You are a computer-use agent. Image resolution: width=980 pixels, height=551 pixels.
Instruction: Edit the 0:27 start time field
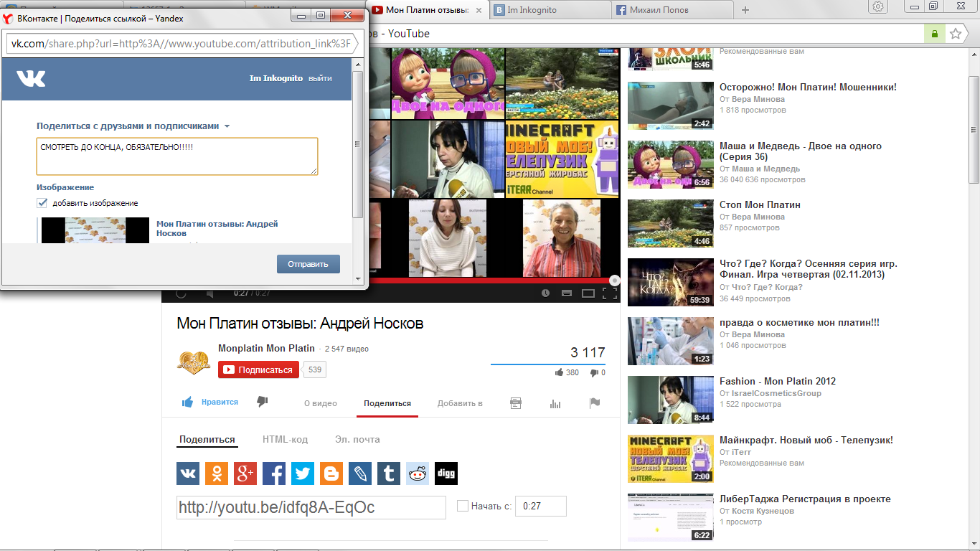click(x=541, y=506)
